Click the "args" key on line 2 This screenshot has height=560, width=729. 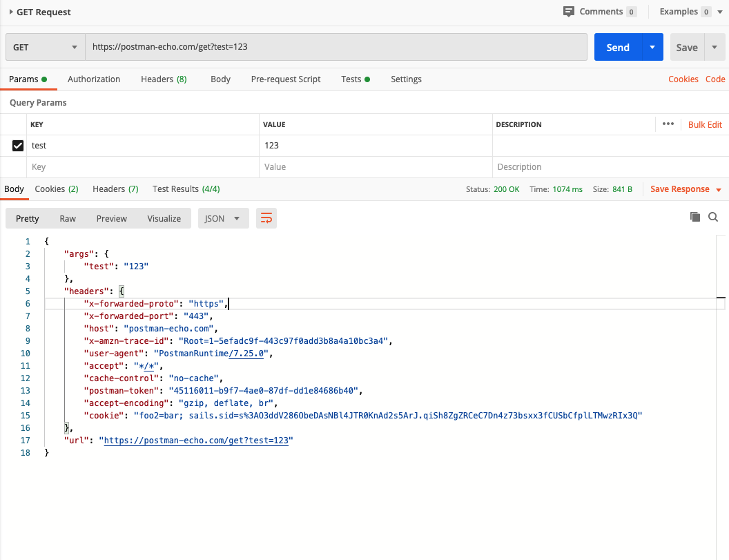[x=79, y=254]
